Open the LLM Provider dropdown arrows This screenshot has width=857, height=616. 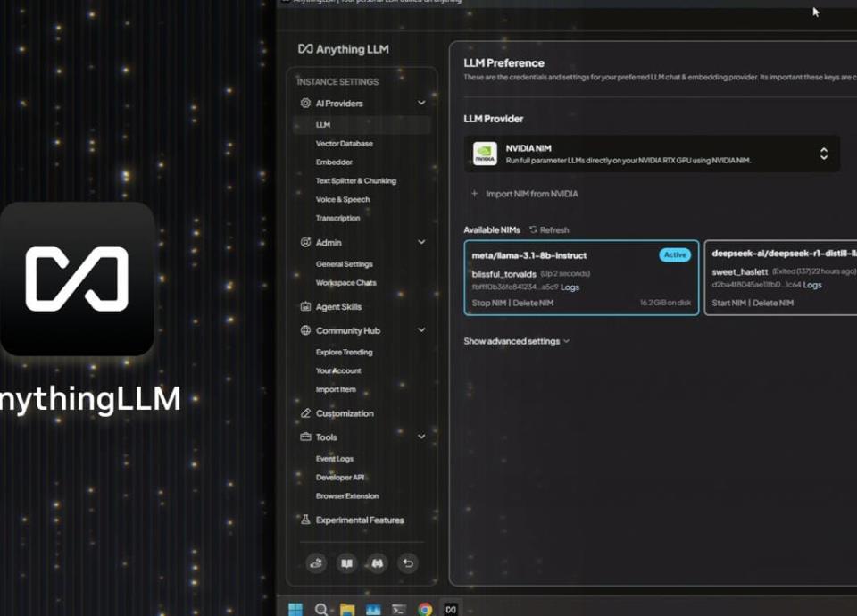(824, 154)
